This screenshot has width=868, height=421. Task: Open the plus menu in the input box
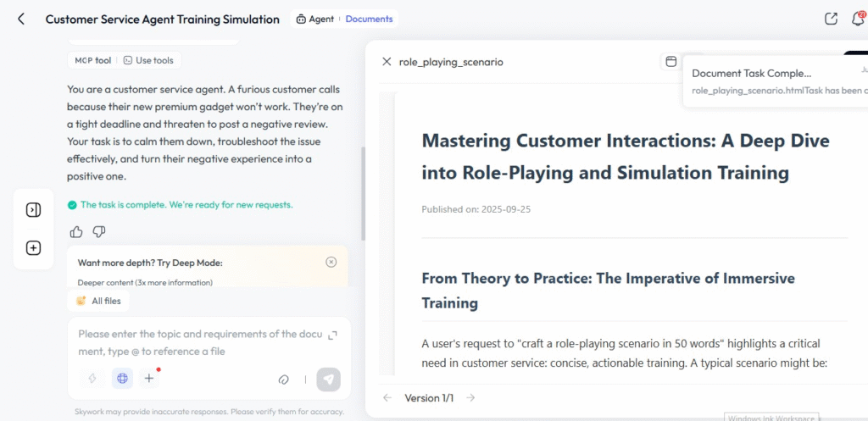tap(149, 379)
